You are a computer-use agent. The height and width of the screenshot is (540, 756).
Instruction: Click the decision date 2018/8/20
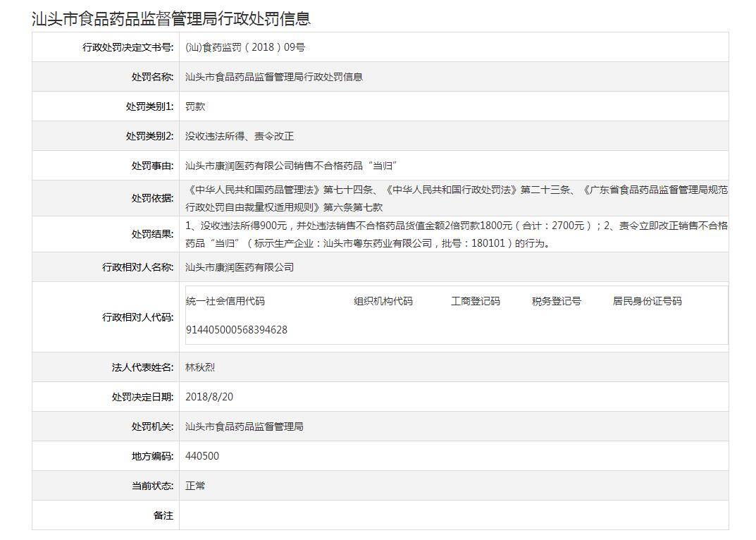(x=209, y=397)
